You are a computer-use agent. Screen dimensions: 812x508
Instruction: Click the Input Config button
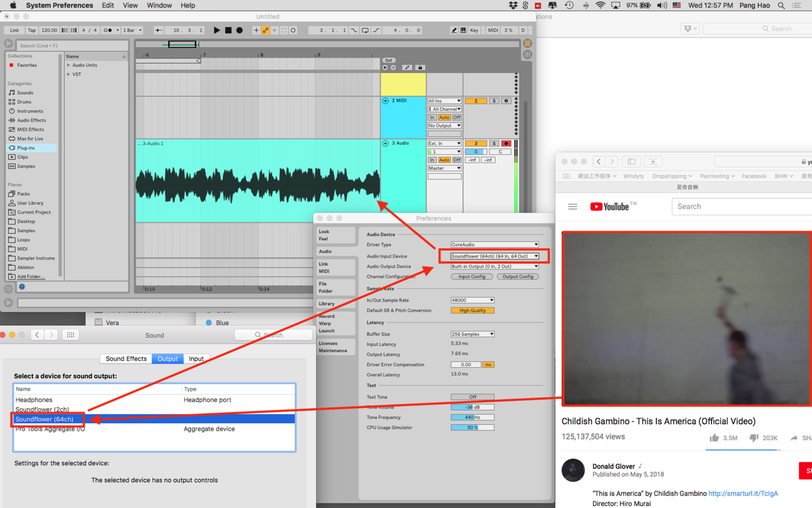coord(472,277)
